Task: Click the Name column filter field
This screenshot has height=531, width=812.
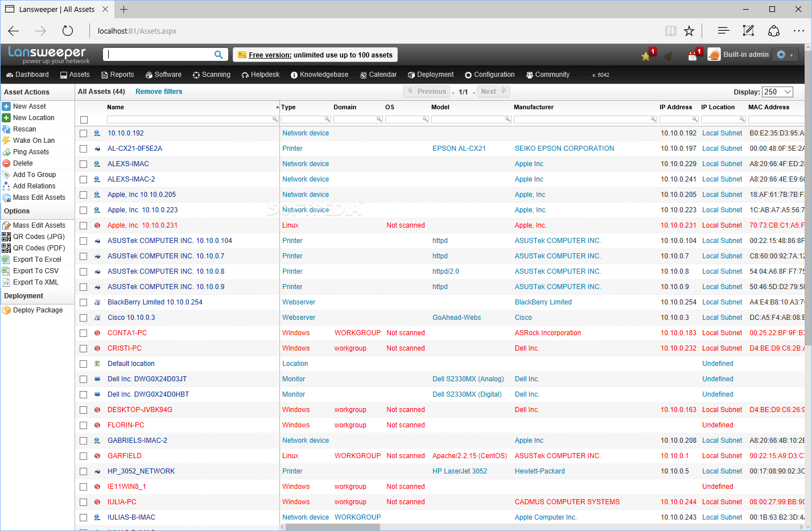Action: tap(192, 120)
